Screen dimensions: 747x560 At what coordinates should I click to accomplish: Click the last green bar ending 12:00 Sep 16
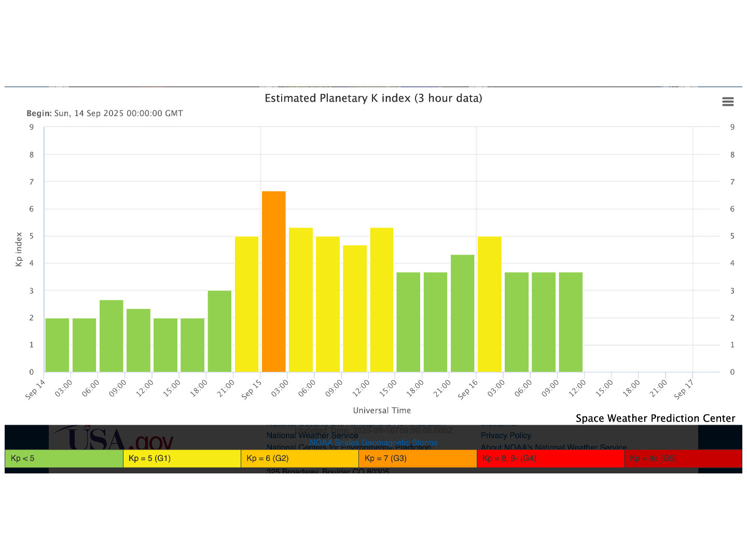(x=571, y=322)
